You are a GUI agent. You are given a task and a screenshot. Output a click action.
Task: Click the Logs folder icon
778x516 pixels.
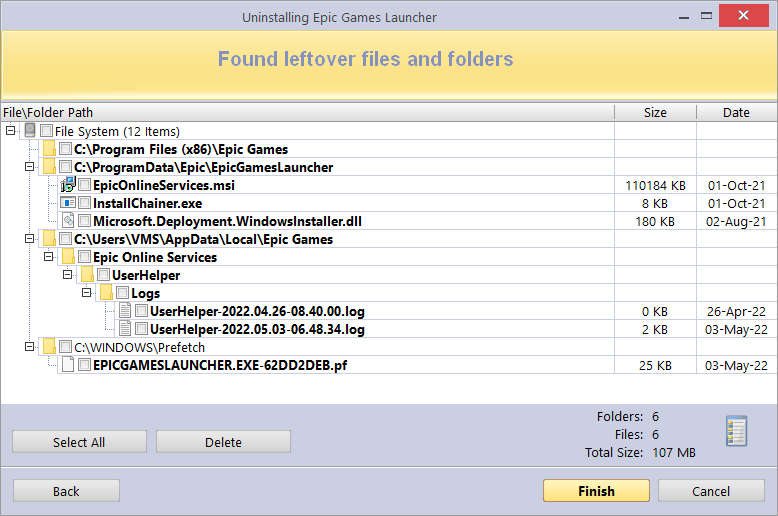tap(106, 293)
